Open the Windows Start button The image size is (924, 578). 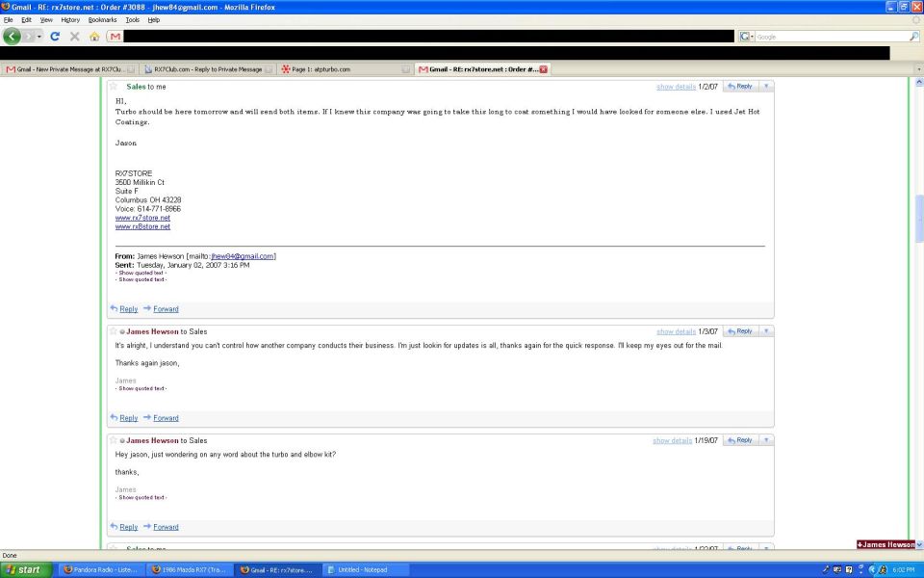click(26, 569)
